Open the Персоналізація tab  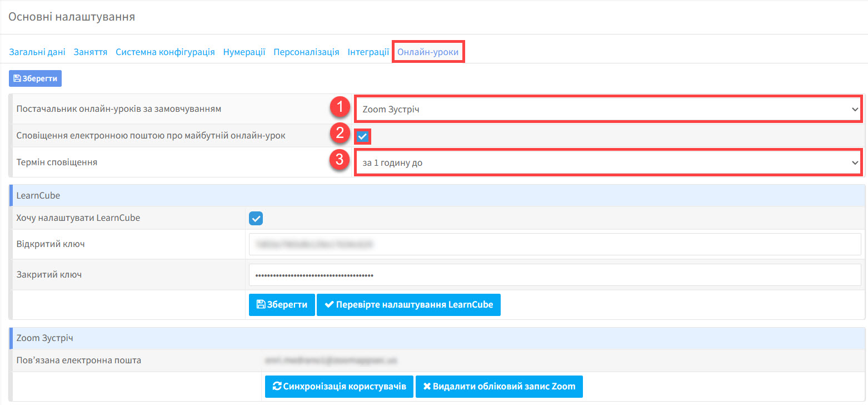click(306, 52)
